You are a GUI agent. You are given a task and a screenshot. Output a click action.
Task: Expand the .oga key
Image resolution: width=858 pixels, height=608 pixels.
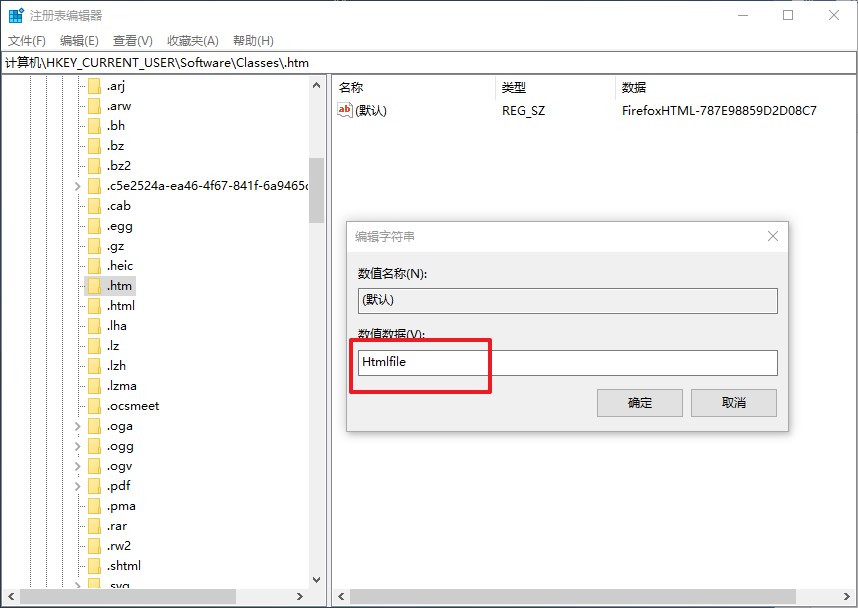[77, 426]
